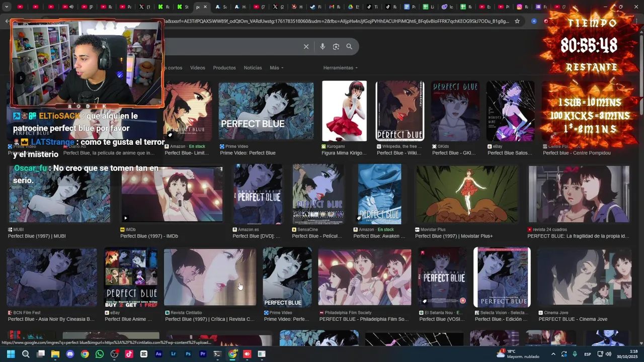Launch Adobe Photoshop from taskbar
Image resolution: width=644 pixels, height=362 pixels.
pyautogui.click(x=188, y=354)
